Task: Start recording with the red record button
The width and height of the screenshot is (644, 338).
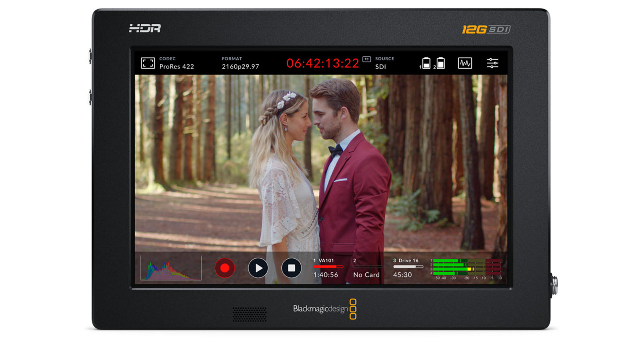Action: point(225,268)
